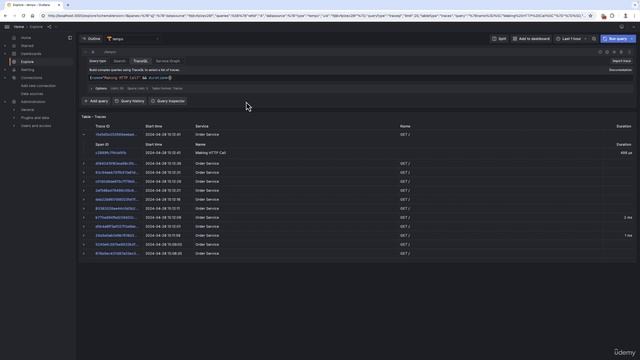This screenshot has width=640, height=360.
Task: Click the Starred icon in sidebar
Action: [14, 46]
